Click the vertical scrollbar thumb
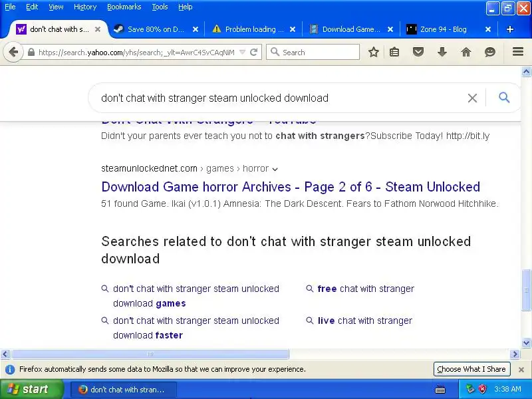532x399 pixels. [526, 290]
